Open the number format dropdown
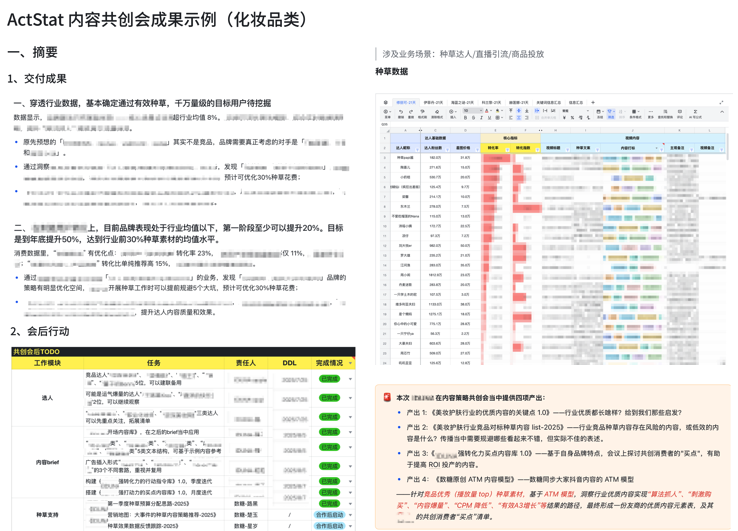Image resolution: width=738 pixels, height=531 pixels. pos(576,111)
